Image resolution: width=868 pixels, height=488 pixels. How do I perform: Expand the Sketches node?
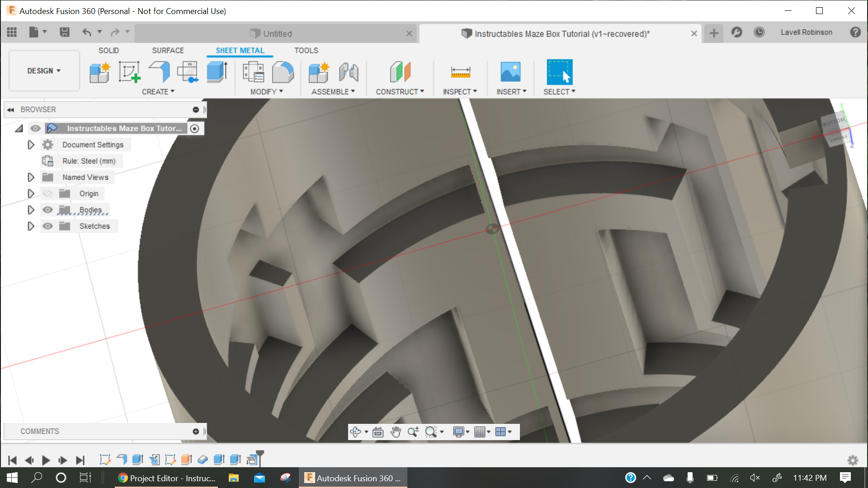31,226
